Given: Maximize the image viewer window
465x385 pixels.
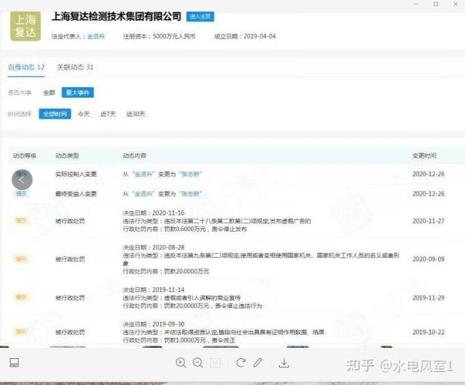Looking at the screenshot, I should pyautogui.click(x=436, y=4).
